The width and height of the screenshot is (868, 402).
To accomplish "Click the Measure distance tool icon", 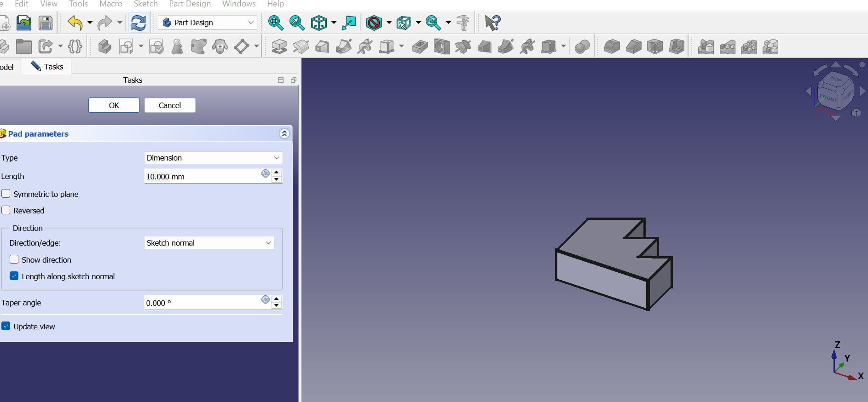I will pyautogui.click(x=463, y=23).
